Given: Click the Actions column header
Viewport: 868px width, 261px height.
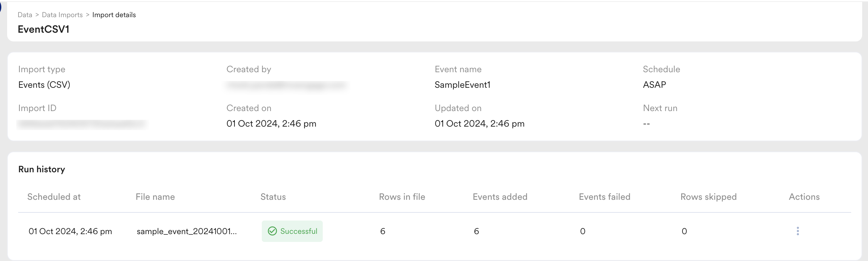Looking at the screenshot, I should 804,197.
